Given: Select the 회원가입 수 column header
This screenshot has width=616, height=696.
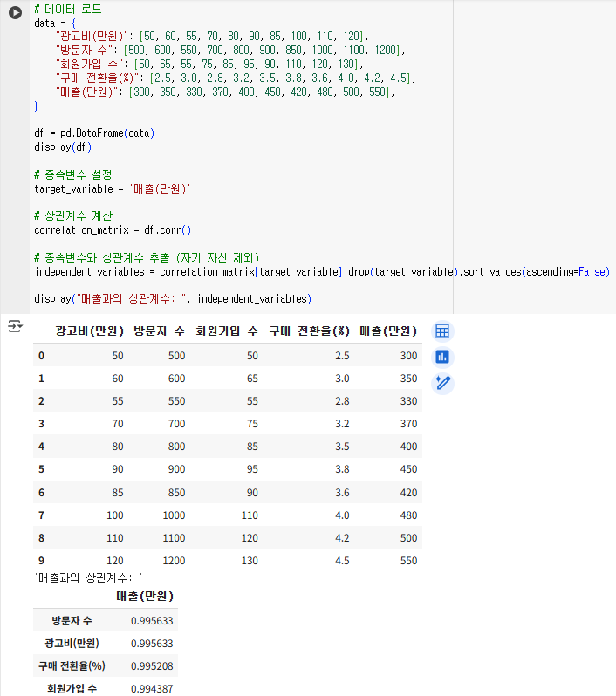Looking at the screenshot, I should 227,331.
